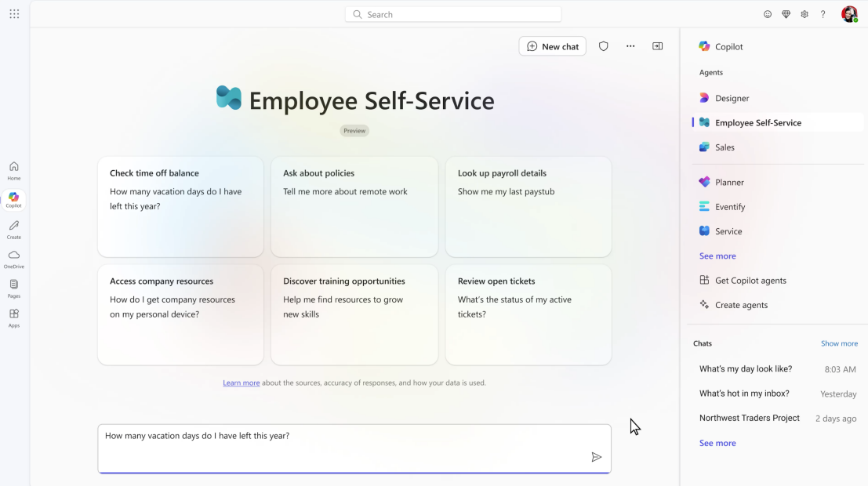Image resolution: width=868 pixels, height=486 pixels.
Task: Open OneDrive in left rail
Action: [x=14, y=259]
